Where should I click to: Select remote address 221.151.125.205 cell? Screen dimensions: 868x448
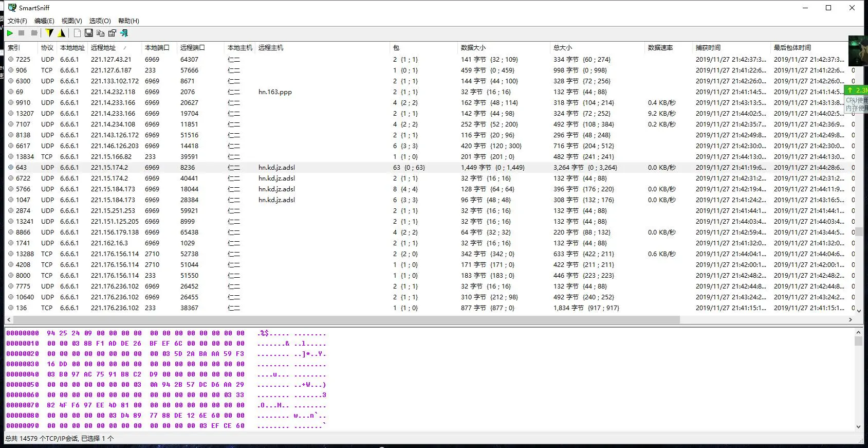115,221
